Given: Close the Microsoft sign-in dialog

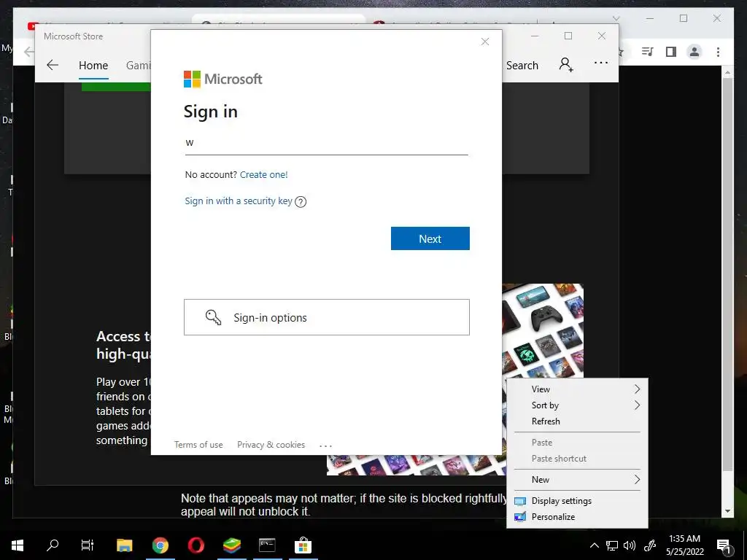Looking at the screenshot, I should pos(485,42).
